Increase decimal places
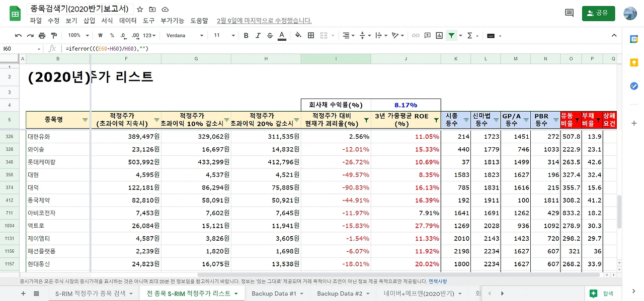The width and height of the screenshot is (644, 301). 135,36
